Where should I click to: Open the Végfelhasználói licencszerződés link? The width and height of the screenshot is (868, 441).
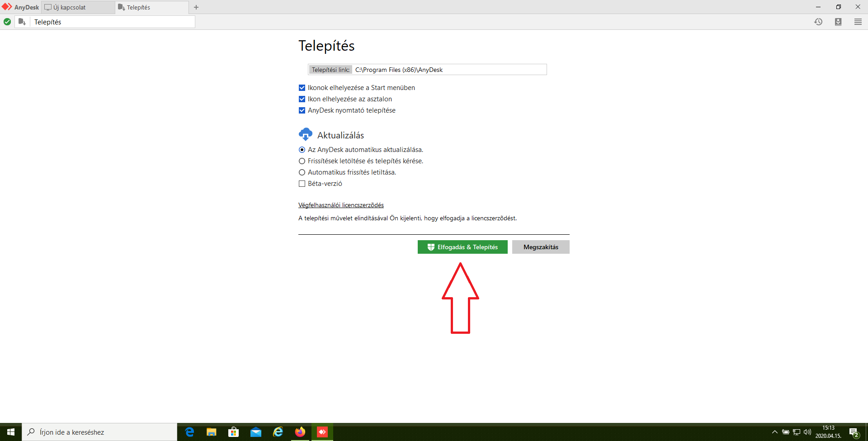point(341,205)
